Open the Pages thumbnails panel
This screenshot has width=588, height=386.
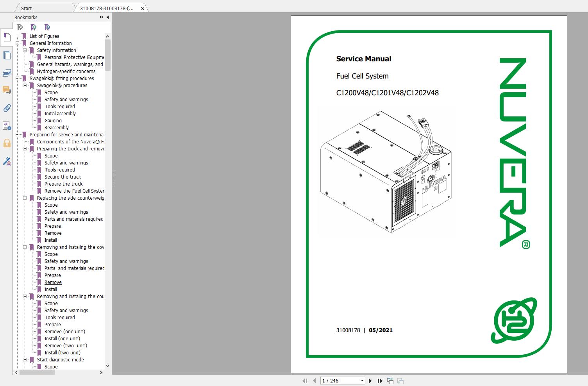pyautogui.click(x=7, y=55)
